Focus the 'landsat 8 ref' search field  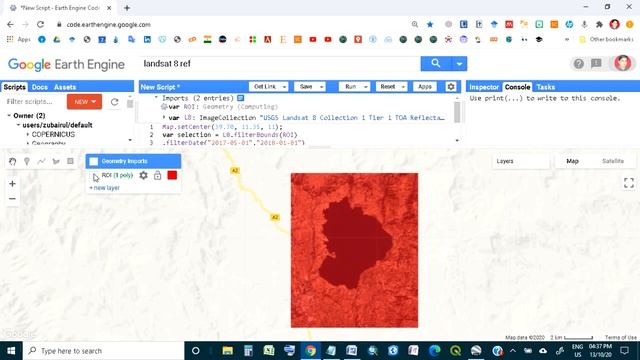coord(280,64)
